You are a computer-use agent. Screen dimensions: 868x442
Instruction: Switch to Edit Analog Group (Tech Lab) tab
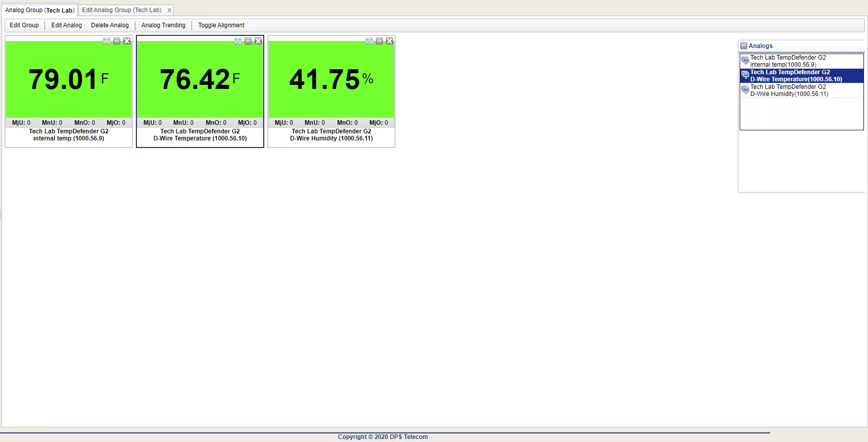122,10
